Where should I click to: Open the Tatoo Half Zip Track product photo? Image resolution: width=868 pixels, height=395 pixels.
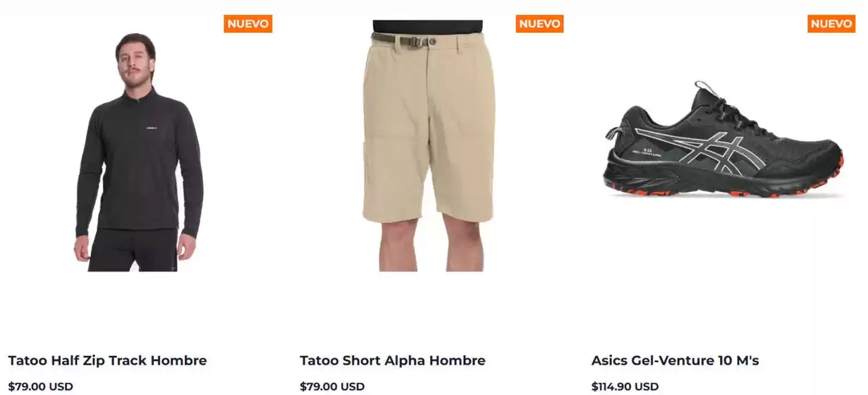[x=140, y=152]
